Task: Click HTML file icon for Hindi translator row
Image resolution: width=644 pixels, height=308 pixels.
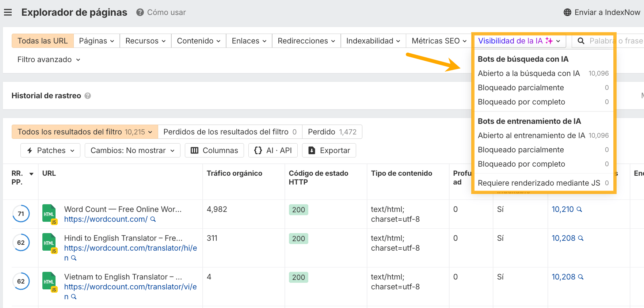Action: click(49, 243)
